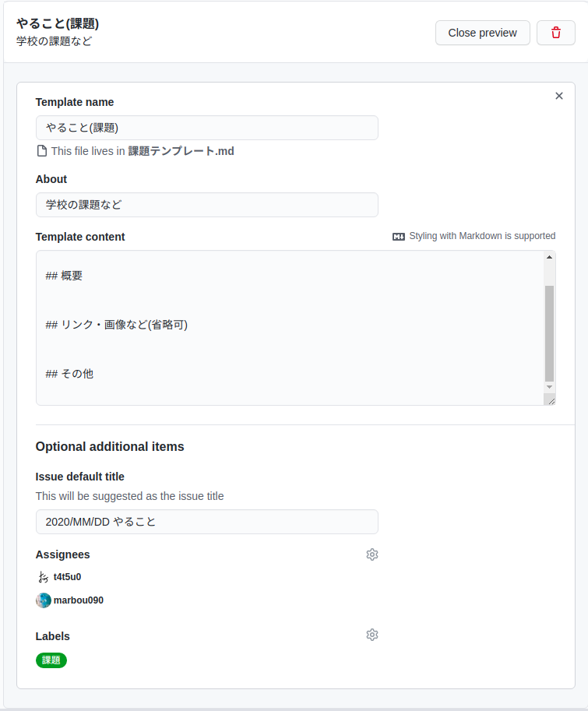Open Labels gear settings
This screenshot has width=588, height=711.
pos(372,635)
